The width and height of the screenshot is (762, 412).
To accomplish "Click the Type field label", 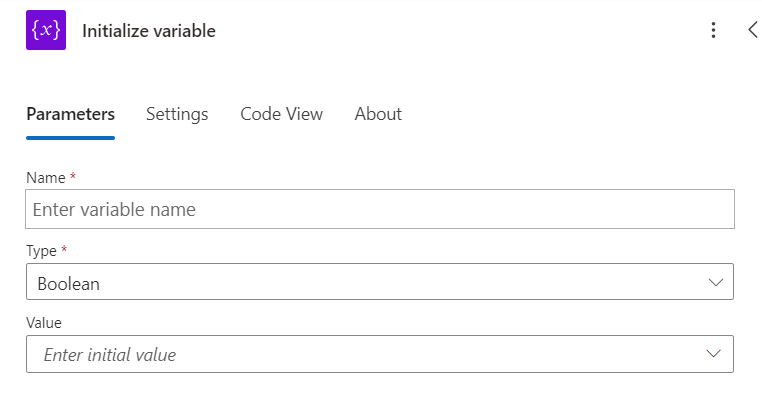I will 41,250.
